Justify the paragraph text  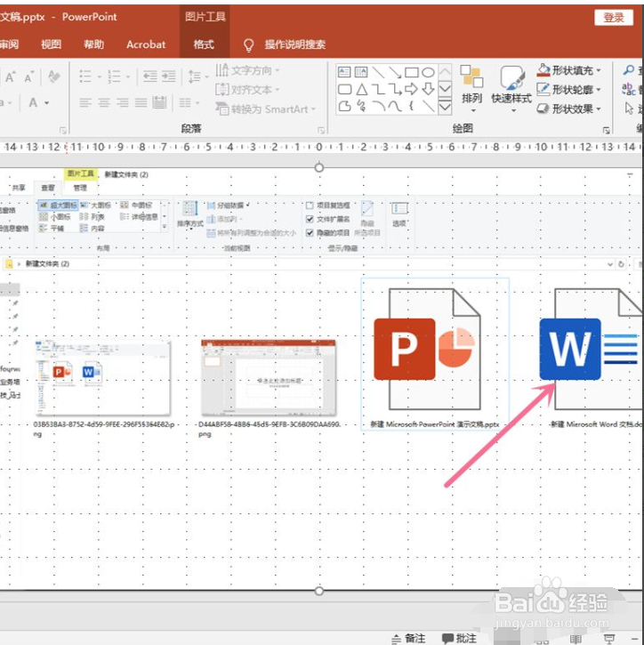click(x=141, y=102)
